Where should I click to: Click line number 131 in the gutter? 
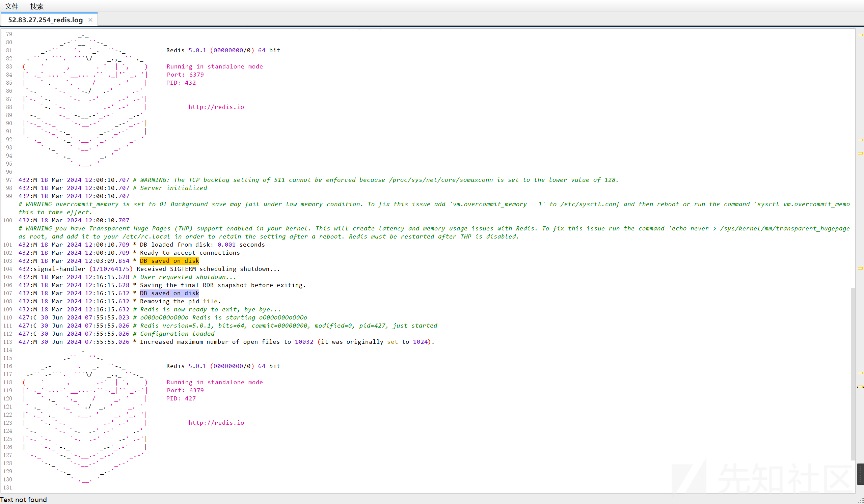pos(7,487)
